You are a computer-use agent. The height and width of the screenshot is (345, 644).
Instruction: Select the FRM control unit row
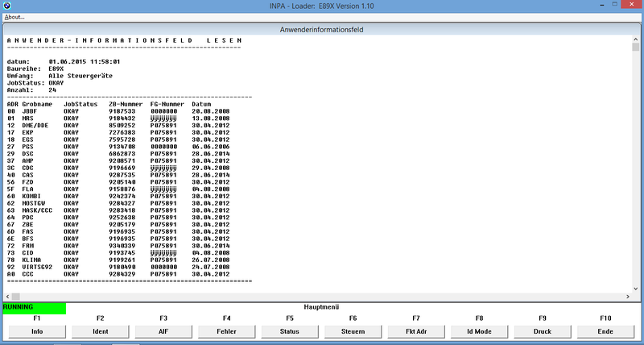(118, 246)
